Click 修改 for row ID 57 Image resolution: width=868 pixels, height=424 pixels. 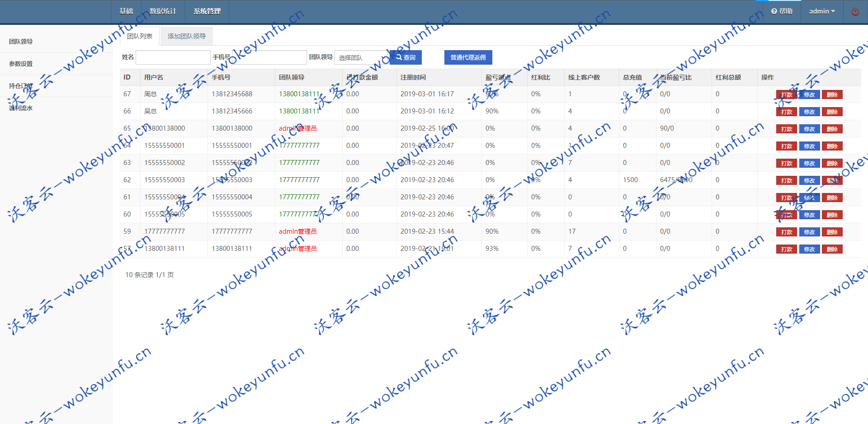click(809, 250)
